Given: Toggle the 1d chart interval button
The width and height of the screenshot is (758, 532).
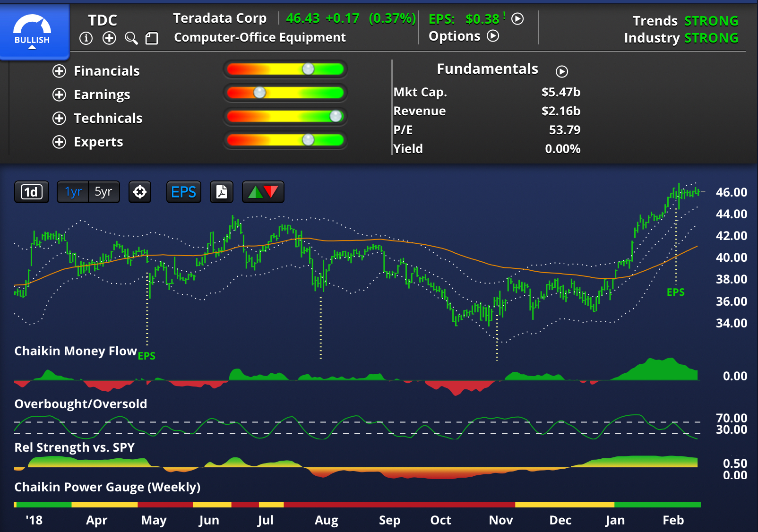Looking at the screenshot, I should coord(31,192).
